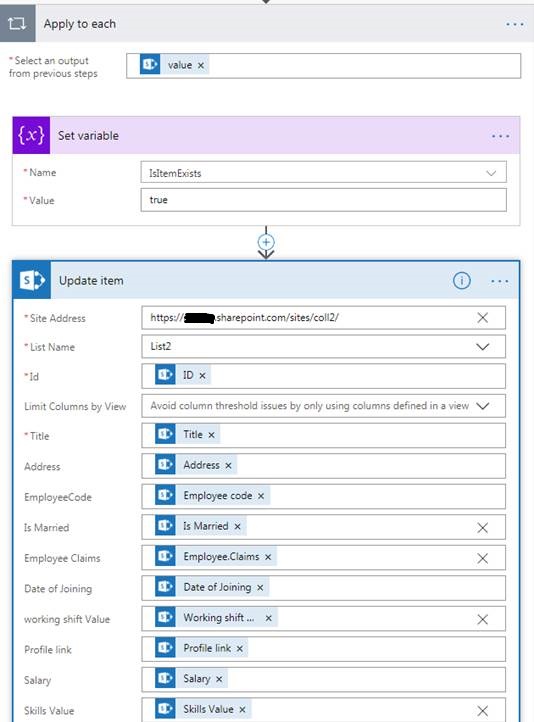Screen dimensions: 534x722
Task: Click the Apply to each loop icon
Action: coord(17,23)
